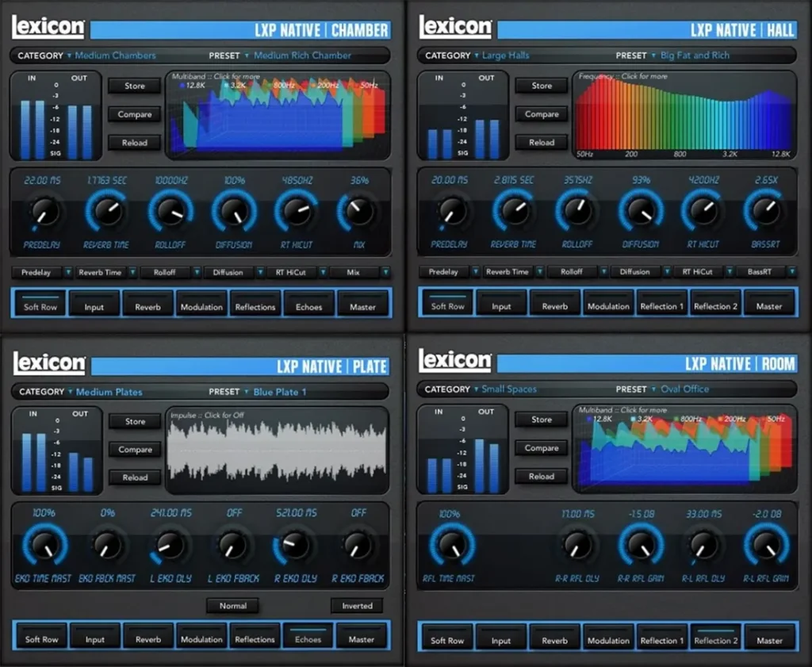Click Multiband display in Chamber plugin

pyautogui.click(x=278, y=115)
